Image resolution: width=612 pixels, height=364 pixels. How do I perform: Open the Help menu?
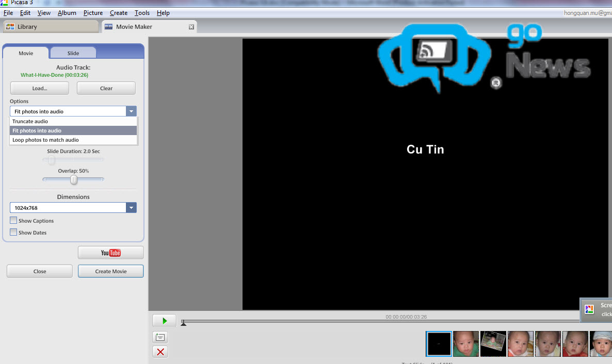point(163,13)
